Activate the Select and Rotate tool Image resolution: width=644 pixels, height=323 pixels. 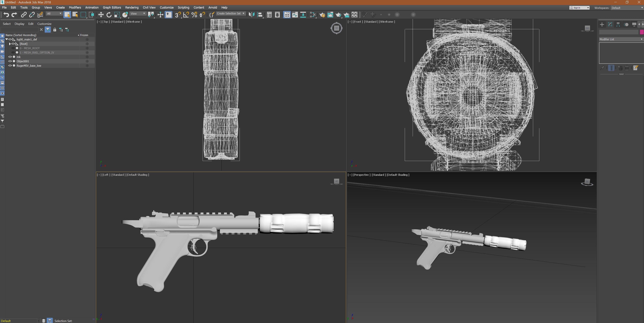coord(109,15)
